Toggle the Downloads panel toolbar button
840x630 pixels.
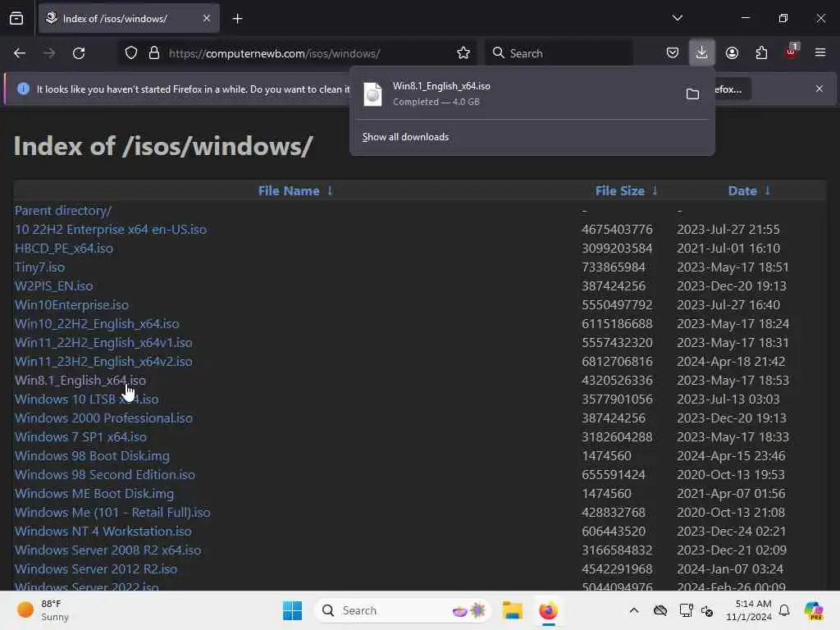(x=702, y=52)
